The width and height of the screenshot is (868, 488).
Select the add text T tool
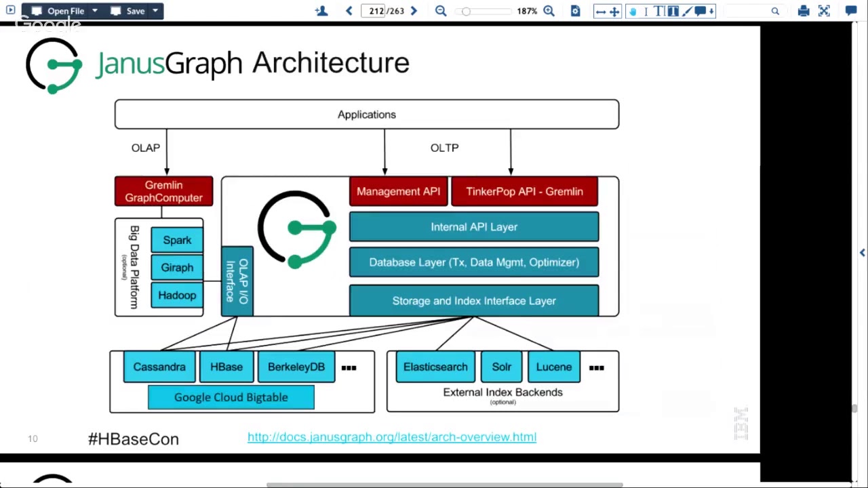tap(658, 11)
